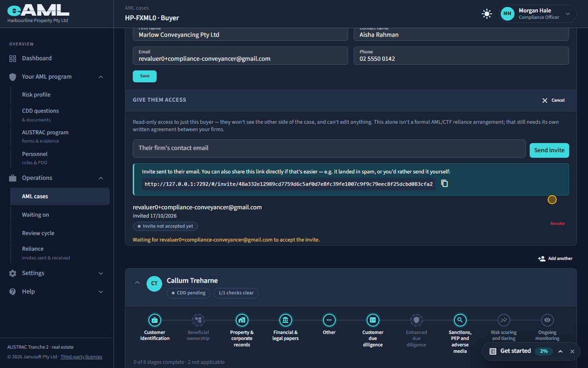Open Review cycle in the sidebar
588x368 pixels.
(x=60, y=233)
